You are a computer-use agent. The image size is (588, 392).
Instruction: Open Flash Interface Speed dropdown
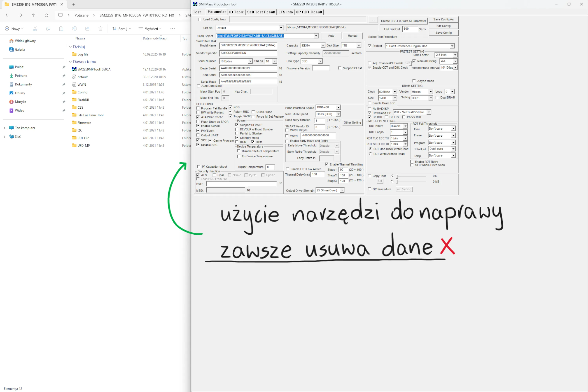click(x=338, y=107)
